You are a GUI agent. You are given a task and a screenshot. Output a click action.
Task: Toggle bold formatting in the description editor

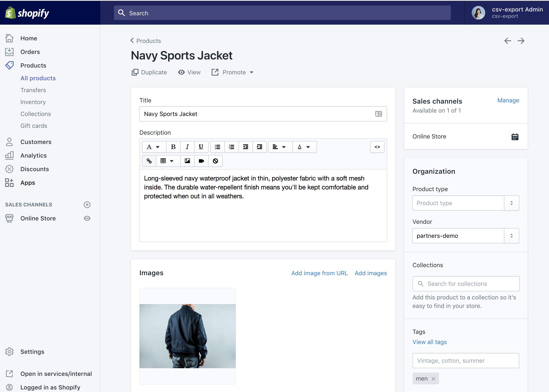pyautogui.click(x=173, y=147)
